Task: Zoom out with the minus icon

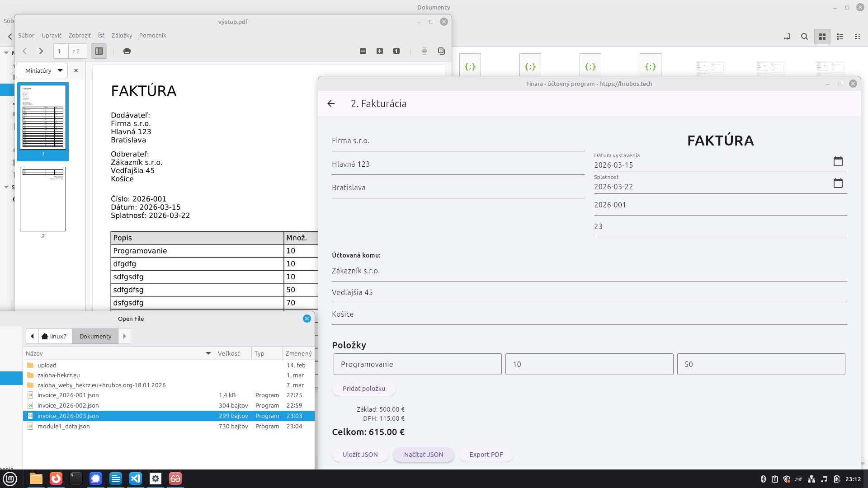Action: 363,51
